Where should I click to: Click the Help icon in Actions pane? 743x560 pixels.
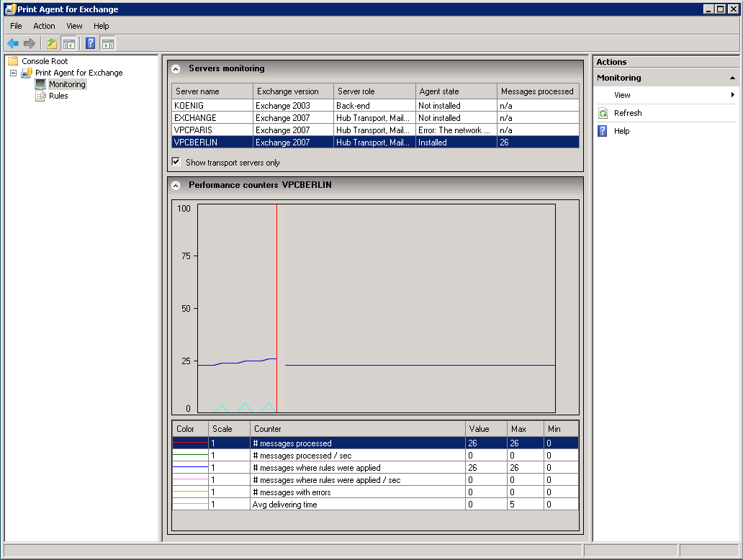(603, 131)
